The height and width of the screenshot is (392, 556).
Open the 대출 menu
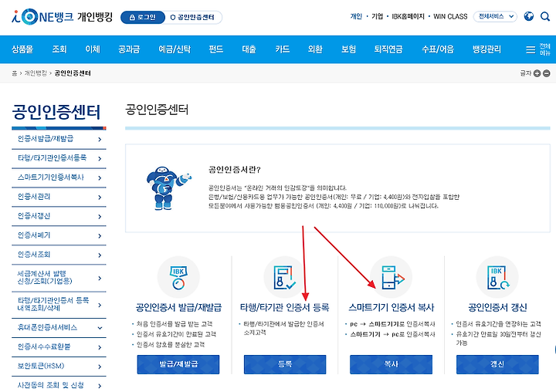pyautogui.click(x=249, y=49)
